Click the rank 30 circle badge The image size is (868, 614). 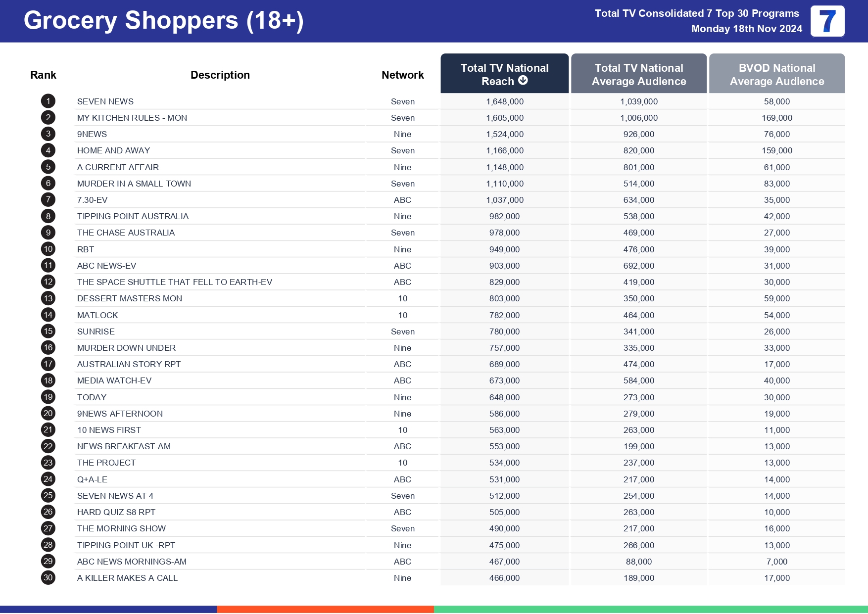pyautogui.click(x=48, y=578)
